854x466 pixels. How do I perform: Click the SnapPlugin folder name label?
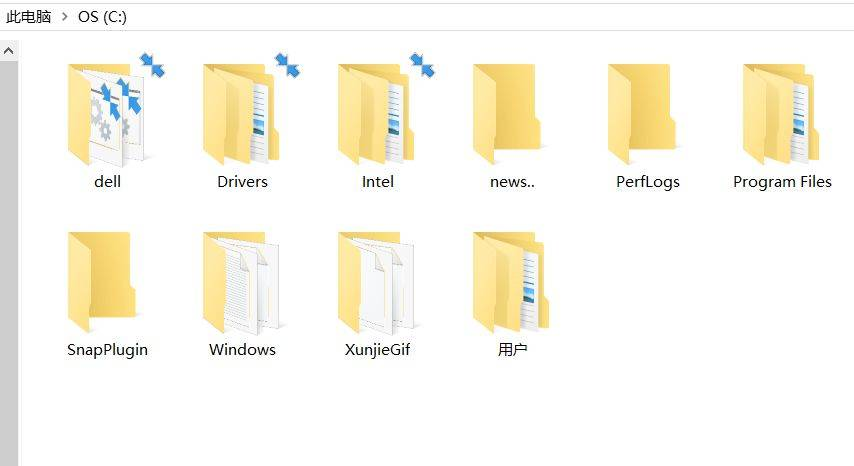[107, 350]
